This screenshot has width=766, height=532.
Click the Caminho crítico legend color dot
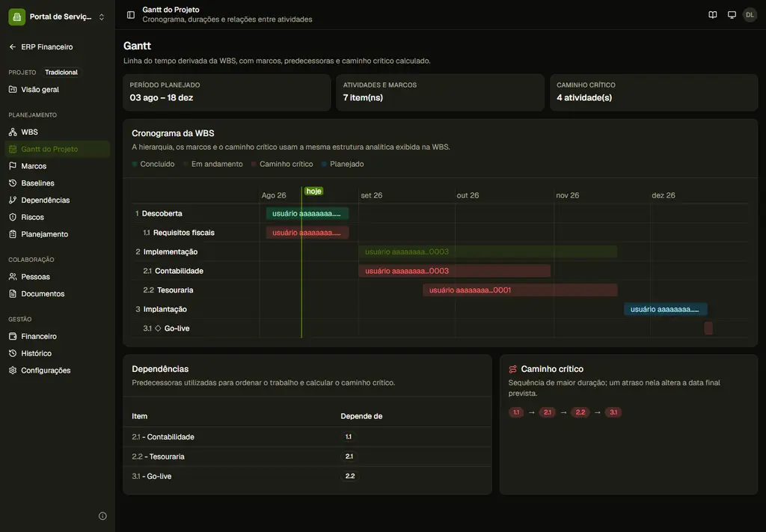click(x=254, y=164)
